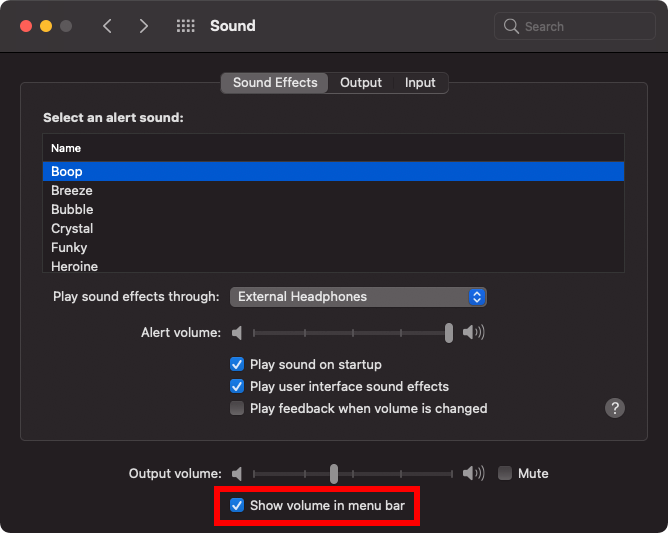
Task: Enable Play feedback when volume is changed
Action: pos(237,408)
